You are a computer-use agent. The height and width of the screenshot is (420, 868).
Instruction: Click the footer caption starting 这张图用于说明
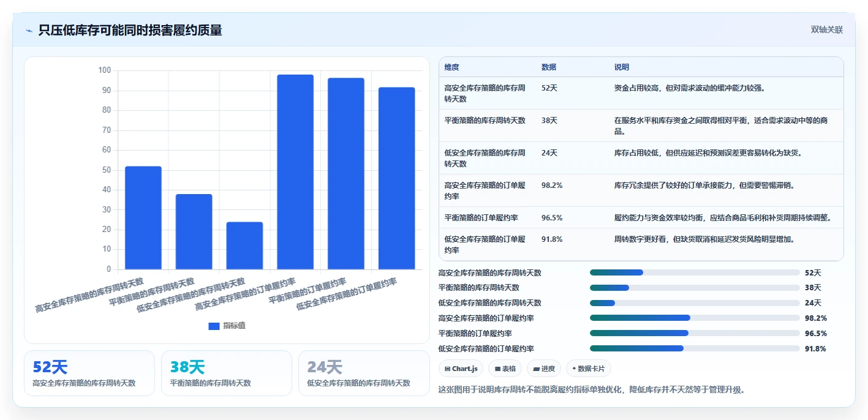coord(592,389)
